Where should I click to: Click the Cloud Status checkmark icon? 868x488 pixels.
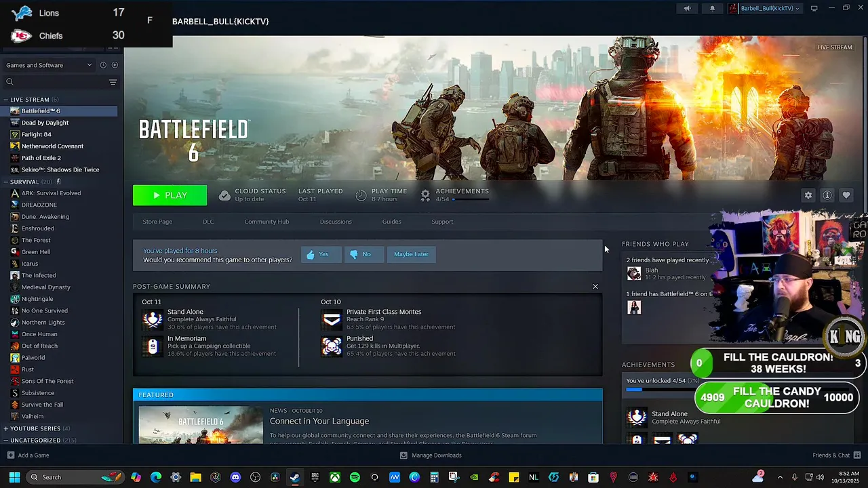[224, 195]
